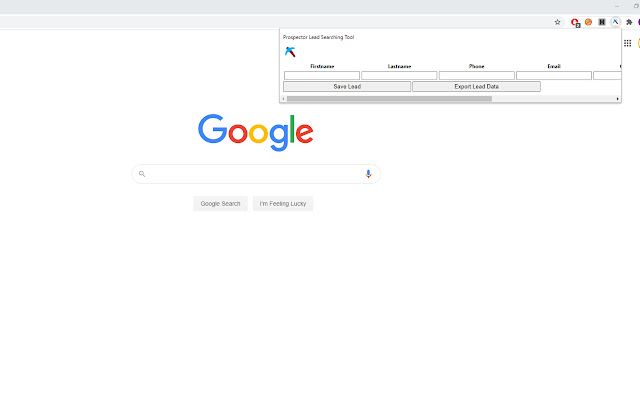Click the scrollbar left arrow in popup
Viewport: 640px width, 400px height.
tap(283, 99)
